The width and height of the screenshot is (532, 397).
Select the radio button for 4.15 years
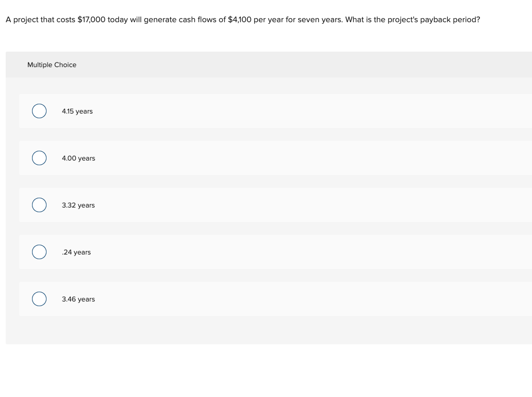point(39,111)
